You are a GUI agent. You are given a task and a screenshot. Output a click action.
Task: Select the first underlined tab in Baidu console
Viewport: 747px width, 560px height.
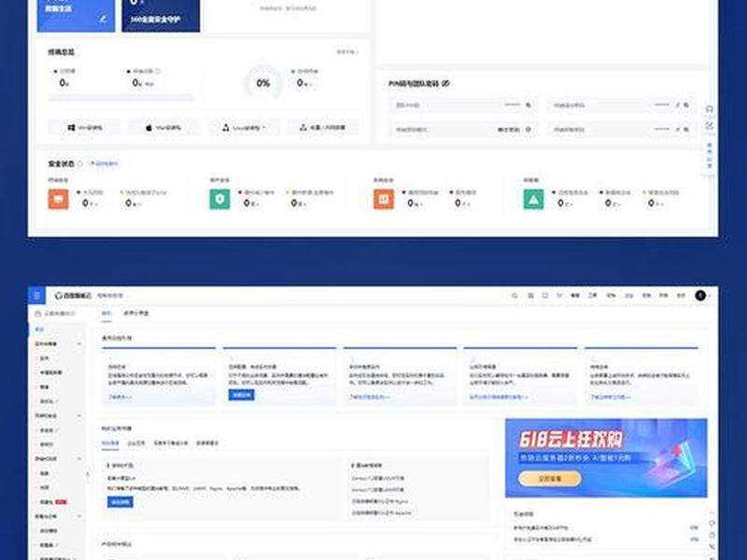coord(106,314)
